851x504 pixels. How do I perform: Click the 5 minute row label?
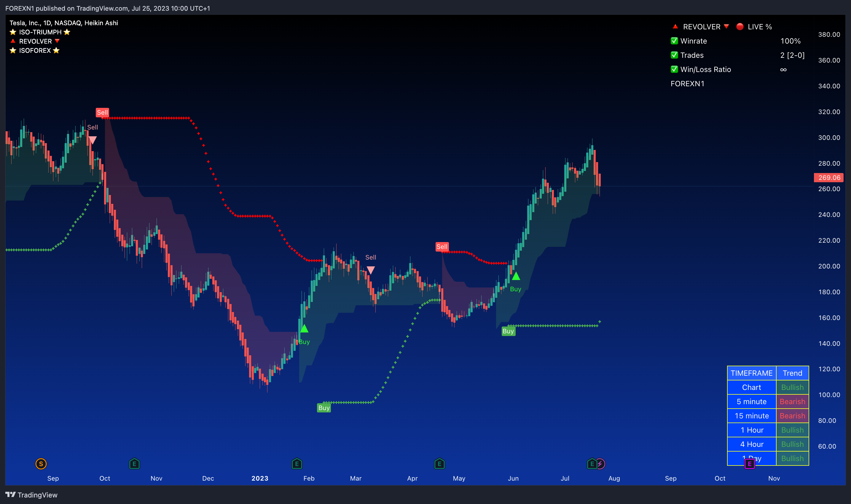(x=751, y=401)
